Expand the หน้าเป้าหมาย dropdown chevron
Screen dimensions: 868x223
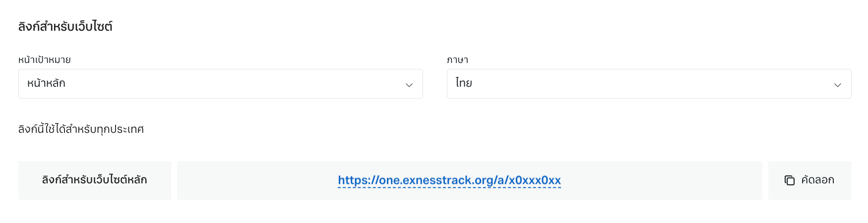[x=409, y=85]
